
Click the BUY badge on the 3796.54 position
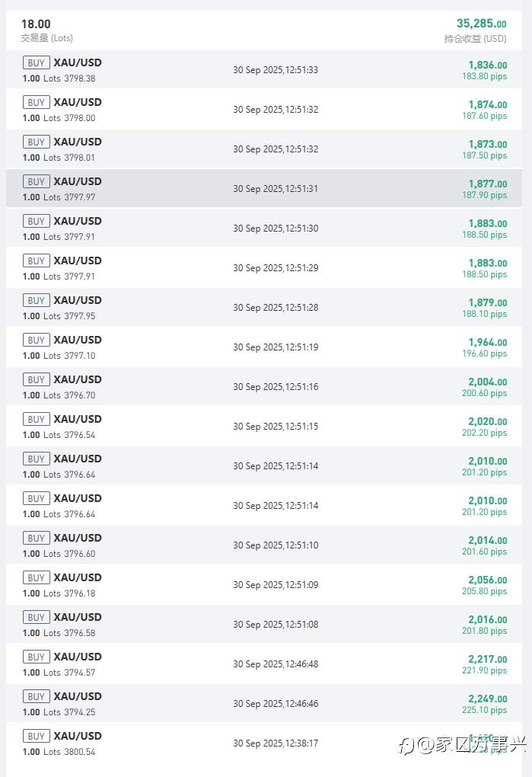[36, 420]
